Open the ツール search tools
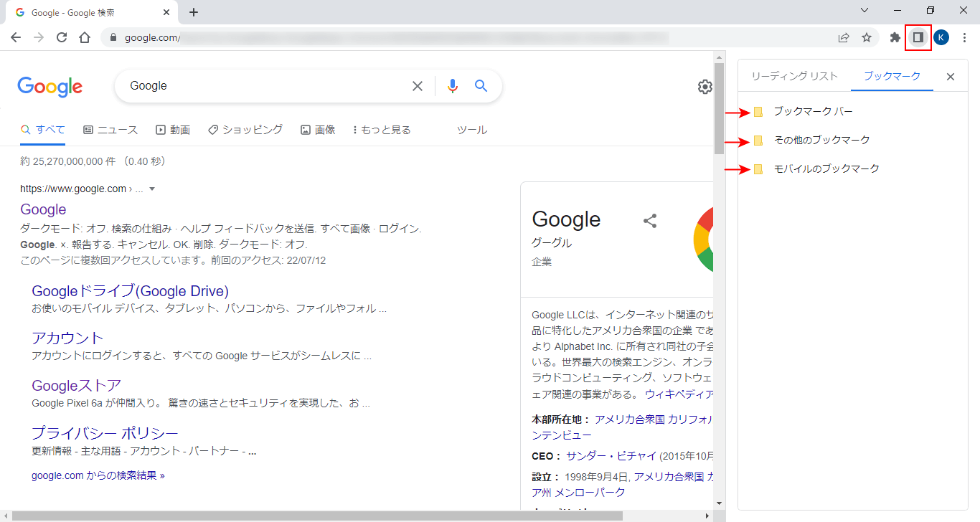The width and height of the screenshot is (980, 522). click(472, 130)
